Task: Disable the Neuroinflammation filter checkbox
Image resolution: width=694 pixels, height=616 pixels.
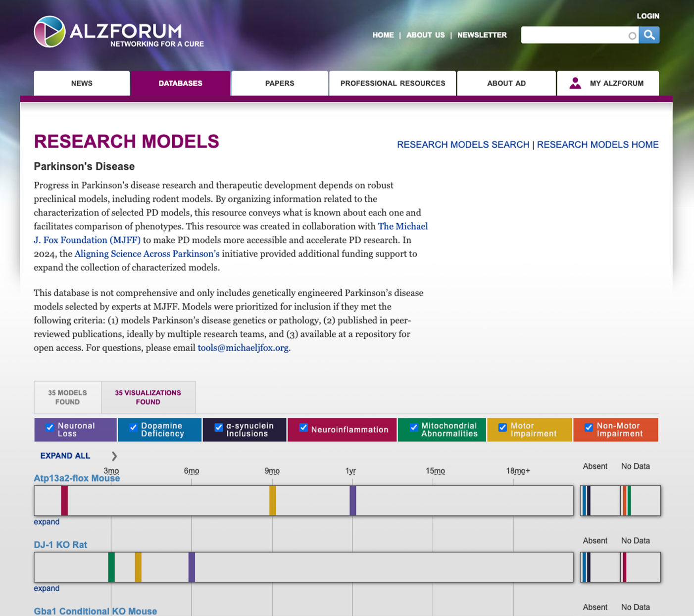Action: tap(303, 428)
